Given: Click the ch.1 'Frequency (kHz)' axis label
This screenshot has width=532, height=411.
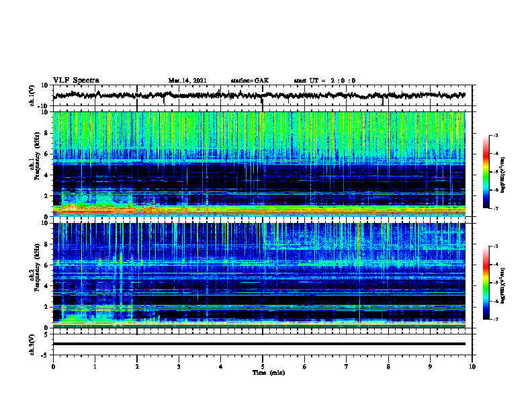Looking at the screenshot, I should [37, 156].
